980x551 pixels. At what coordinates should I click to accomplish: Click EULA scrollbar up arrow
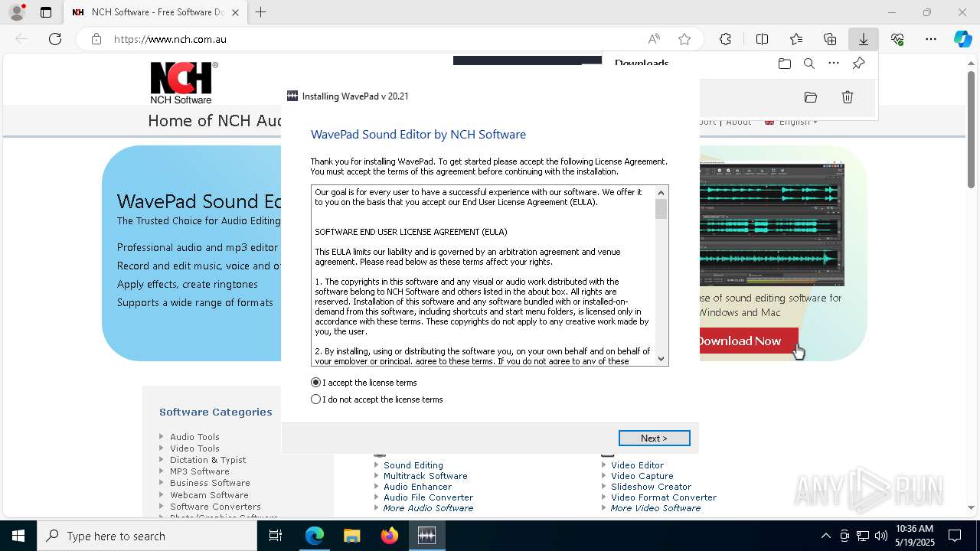tap(661, 192)
